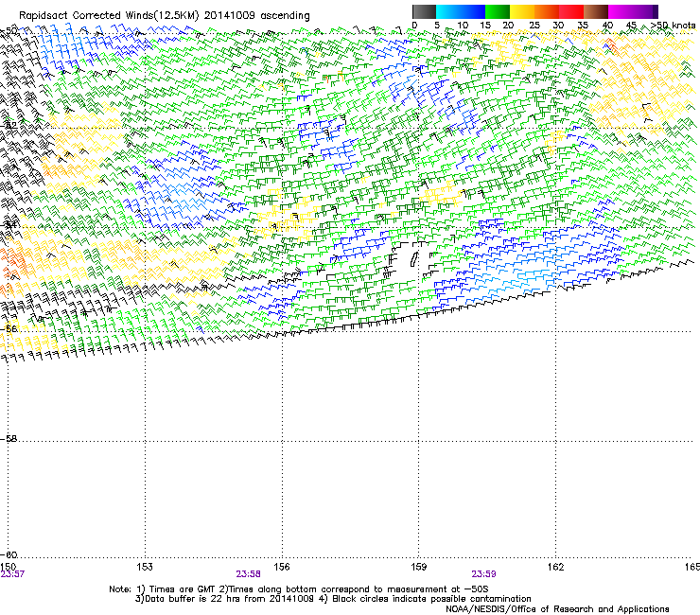Click the yellow 20-25 knots color swatch
This screenshot has width=700, height=615.
coord(522,11)
